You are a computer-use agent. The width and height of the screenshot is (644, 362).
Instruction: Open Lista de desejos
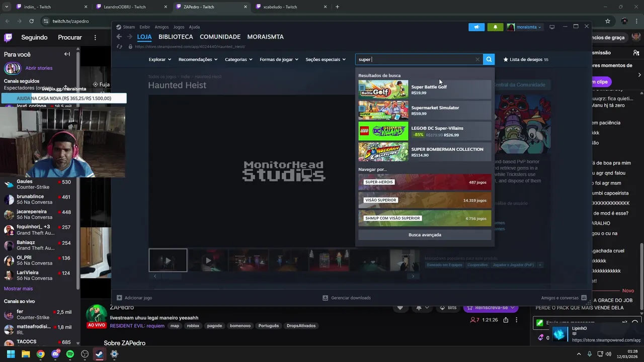click(x=526, y=59)
